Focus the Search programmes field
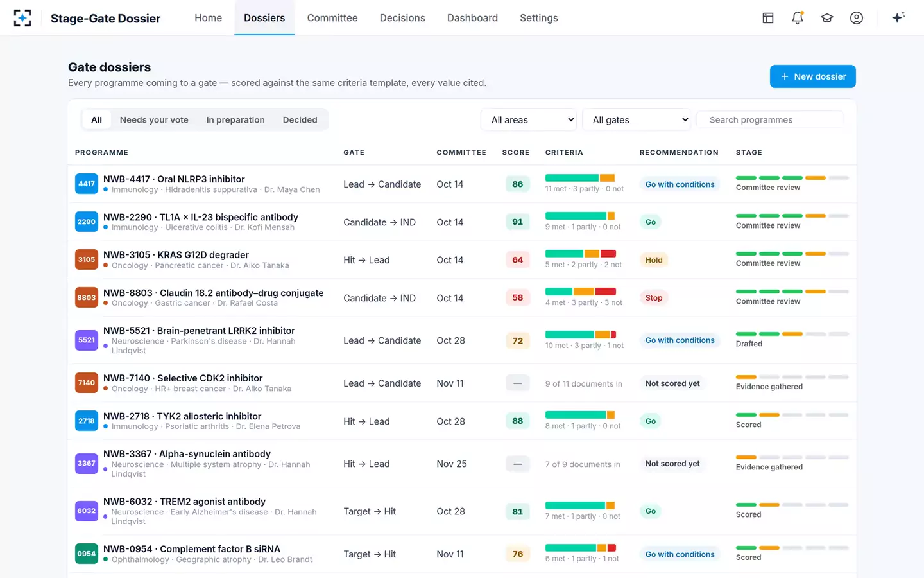Viewport: 924px width, 578px height. 770,120
